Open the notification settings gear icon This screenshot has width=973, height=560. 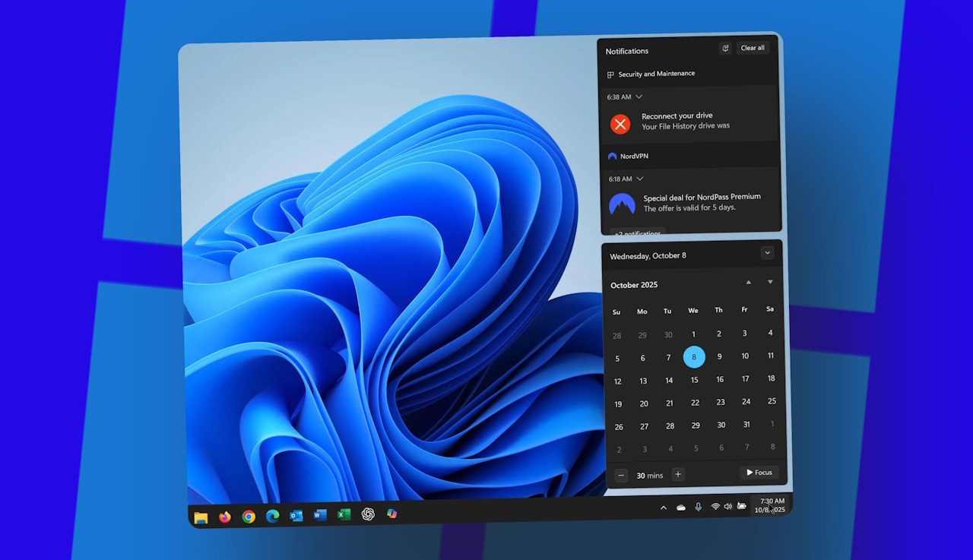point(725,48)
